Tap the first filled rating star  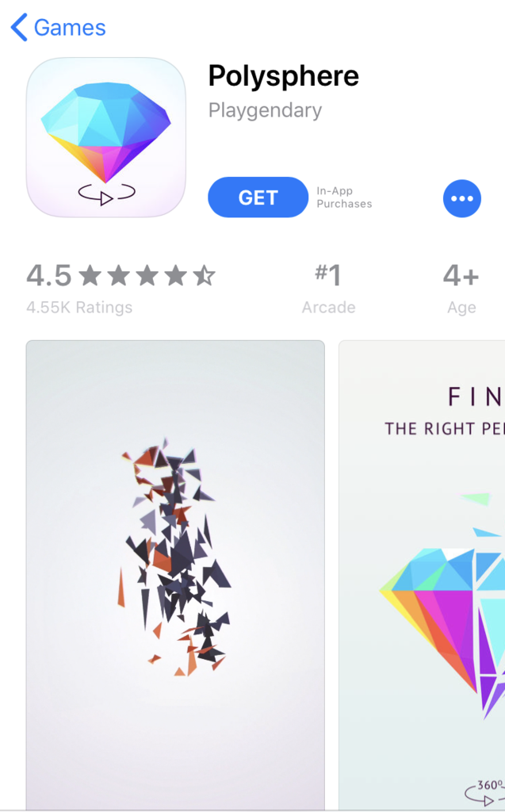(90, 275)
